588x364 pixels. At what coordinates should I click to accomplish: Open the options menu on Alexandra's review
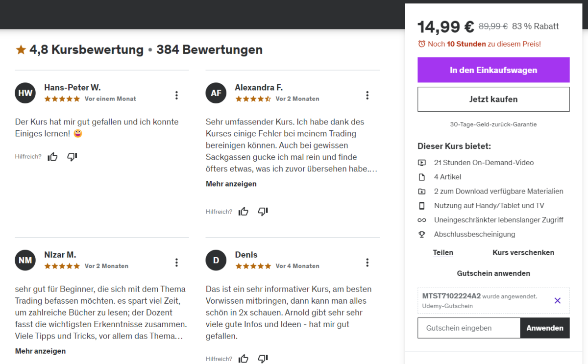367,95
